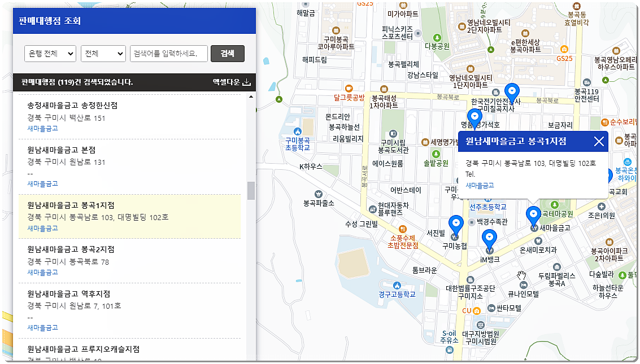Click 새마을금고 link under 역후지점 entry
The height and width of the screenshot is (364, 640).
click(x=42, y=327)
